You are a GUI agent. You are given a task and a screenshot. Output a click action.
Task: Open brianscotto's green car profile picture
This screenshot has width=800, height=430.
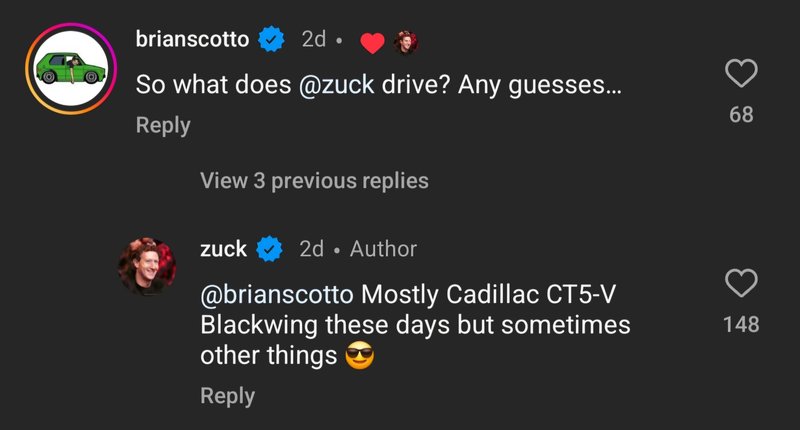point(67,68)
